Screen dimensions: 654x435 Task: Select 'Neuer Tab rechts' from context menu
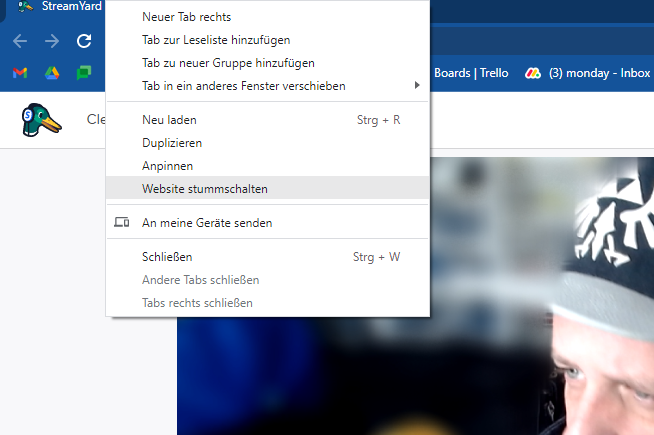(x=185, y=17)
